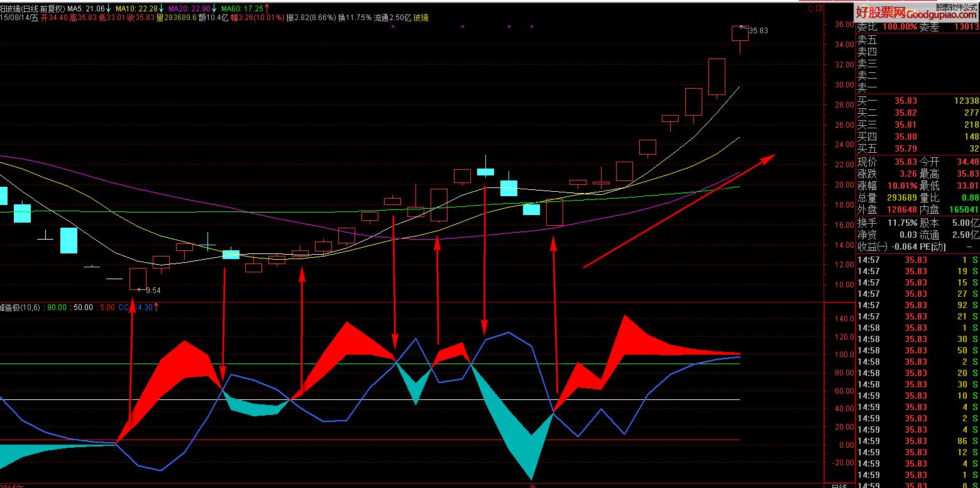Click the 买三 row with price 35.81

point(918,125)
